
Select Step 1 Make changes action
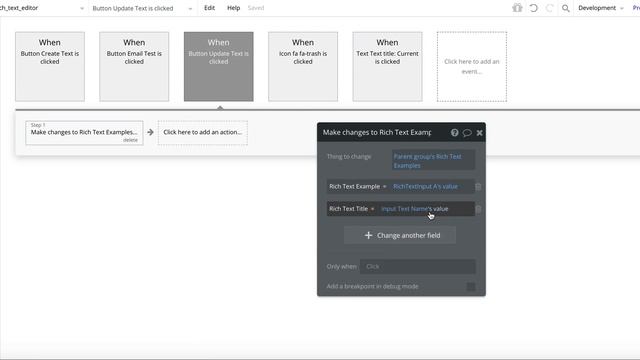pos(84,132)
